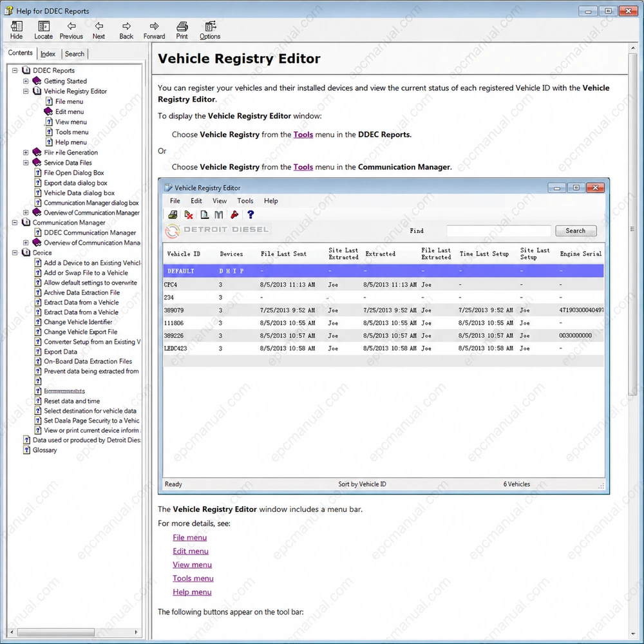Switch to the Index tab
This screenshot has height=644, width=644.
[x=48, y=54]
